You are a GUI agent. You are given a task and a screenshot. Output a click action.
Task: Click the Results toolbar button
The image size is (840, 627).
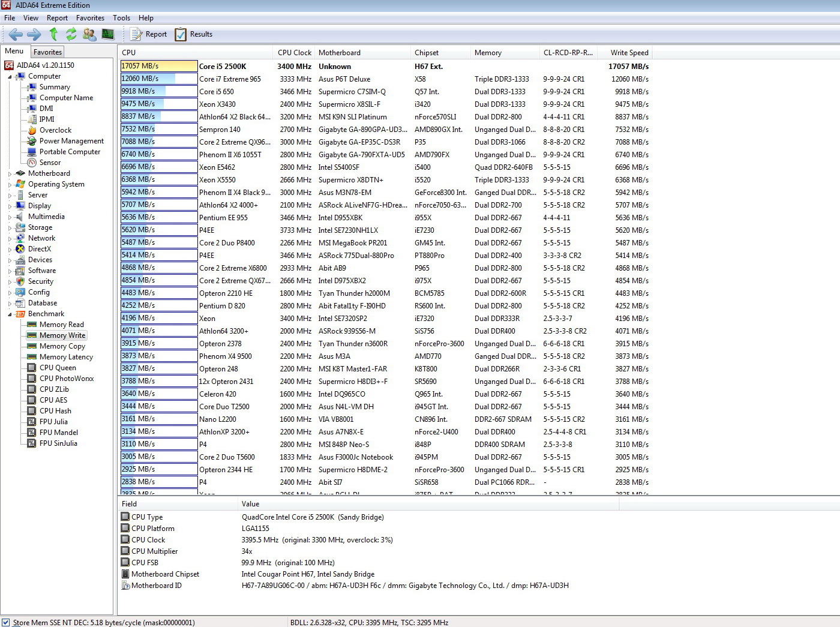193,34
